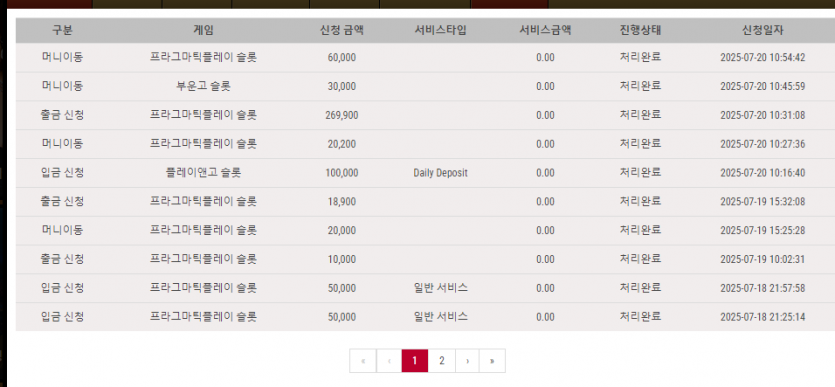The width and height of the screenshot is (835, 387).
Task: Select the Daily Deposit service type cell
Action: (x=440, y=173)
